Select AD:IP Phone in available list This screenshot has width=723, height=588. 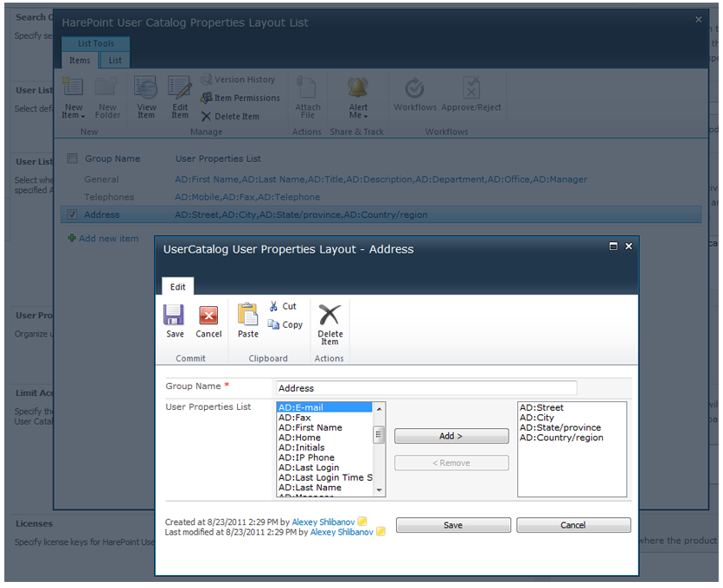(x=324, y=457)
